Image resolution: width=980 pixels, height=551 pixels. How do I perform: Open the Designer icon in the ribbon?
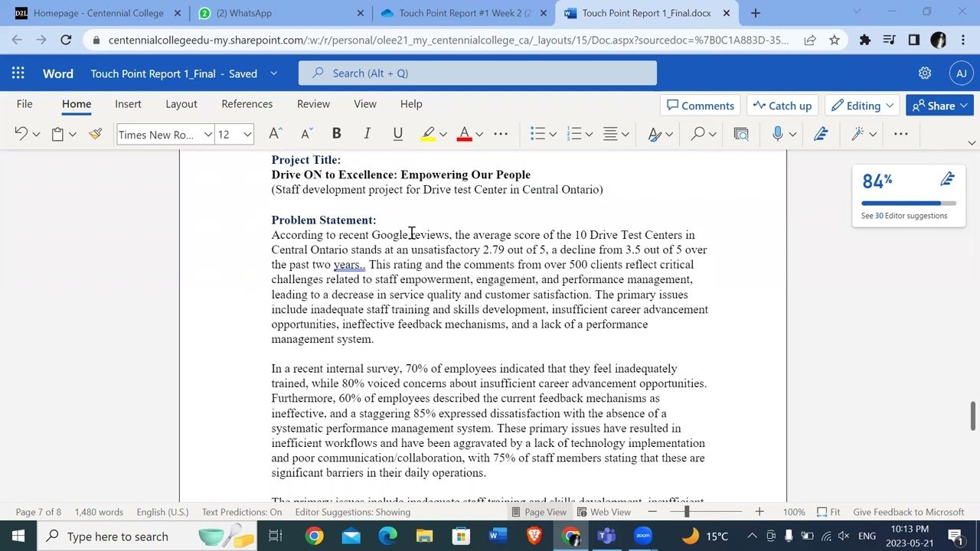click(x=741, y=134)
